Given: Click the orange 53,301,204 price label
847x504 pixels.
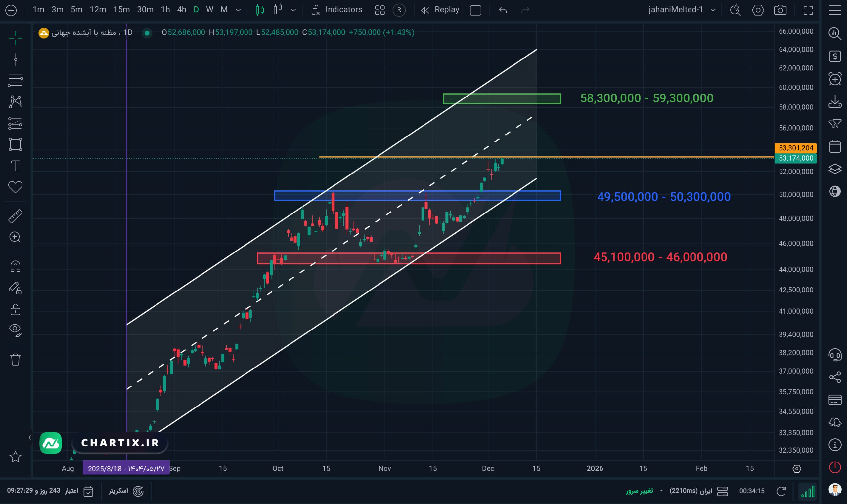Looking at the screenshot, I should tap(795, 148).
